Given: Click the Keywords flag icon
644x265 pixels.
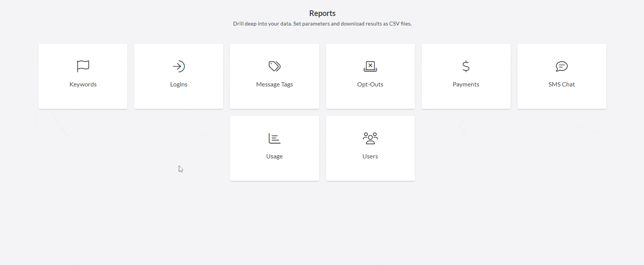Looking at the screenshot, I should pyautogui.click(x=83, y=66).
